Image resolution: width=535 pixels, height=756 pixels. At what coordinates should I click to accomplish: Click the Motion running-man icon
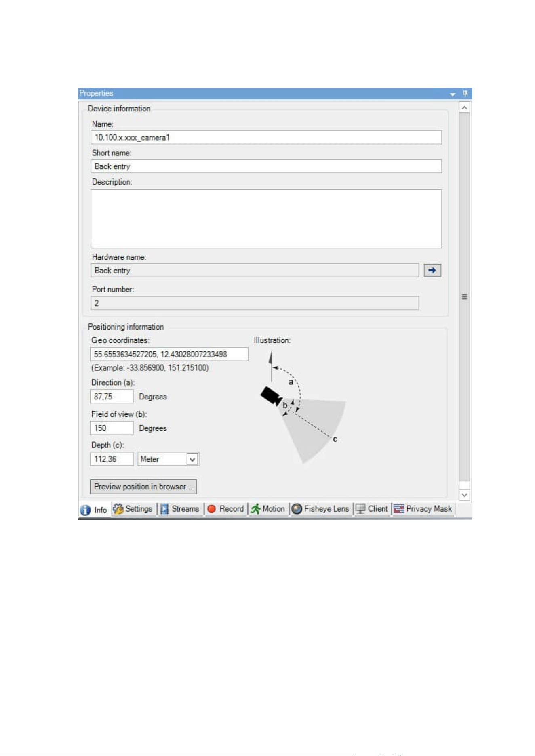[255, 509]
